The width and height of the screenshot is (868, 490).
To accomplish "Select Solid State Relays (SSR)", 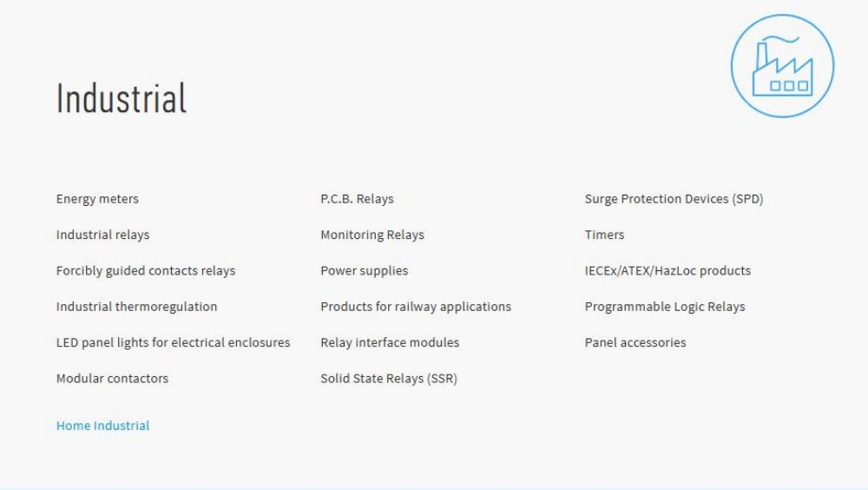I will click(388, 378).
